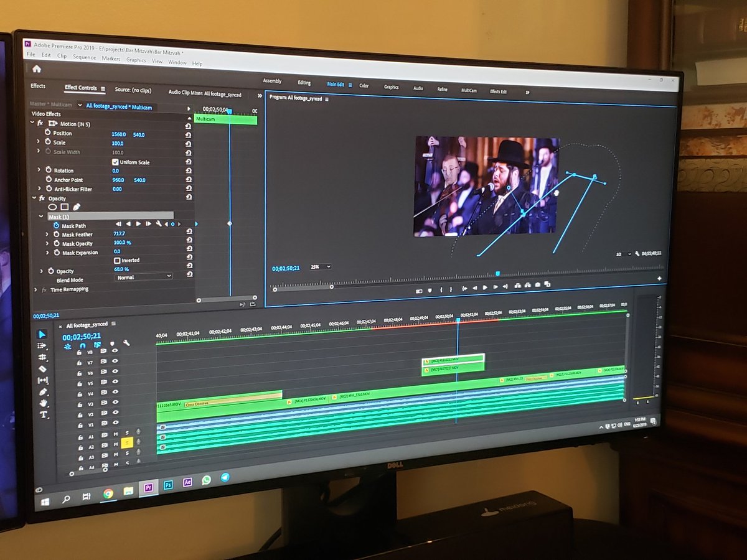Collapse the Mask (1) group
The image size is (747, 560).
41,217
